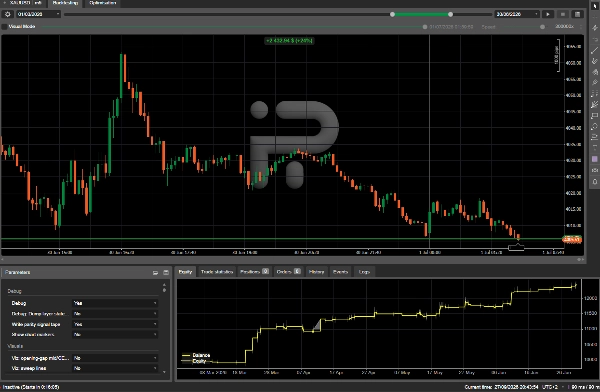The height and width of the screenshot is (392, 600).
Task: Click the Balance legend entry
Action: pos(196,355)
